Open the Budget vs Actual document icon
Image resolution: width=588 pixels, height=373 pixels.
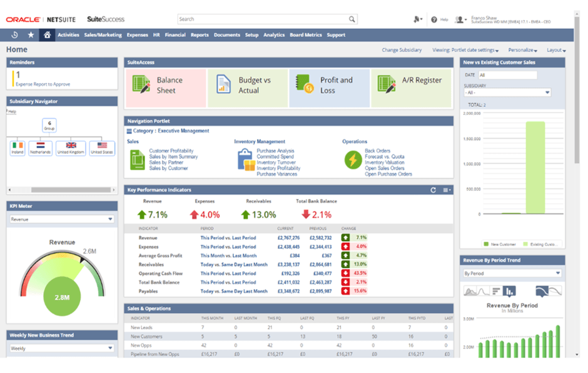click(x=223, y=84)
